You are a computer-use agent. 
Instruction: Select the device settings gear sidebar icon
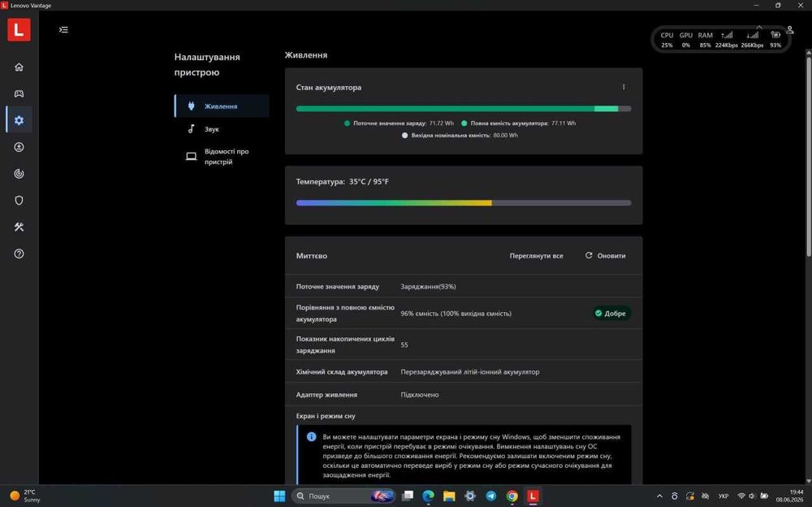click(19, 120)
